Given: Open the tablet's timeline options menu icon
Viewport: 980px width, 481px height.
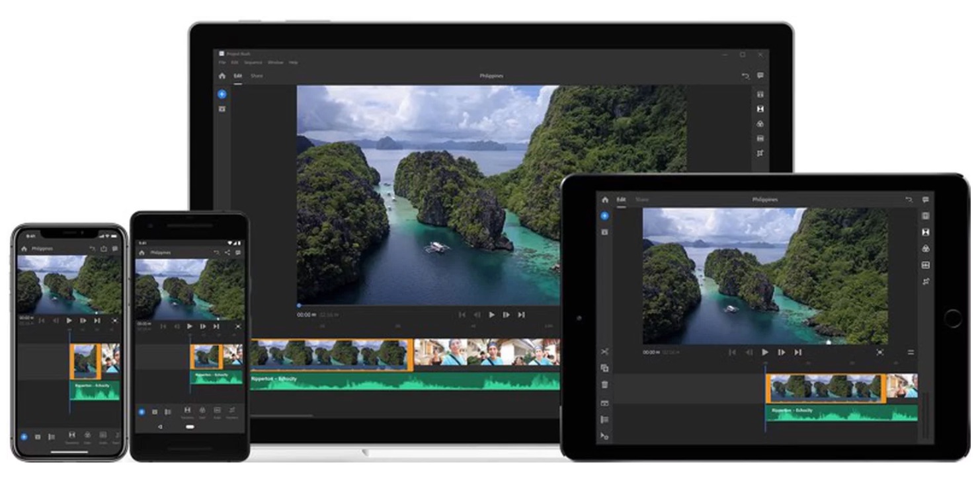Looking at the screenshot, I should pyautogui.click(x=911, y=353).
